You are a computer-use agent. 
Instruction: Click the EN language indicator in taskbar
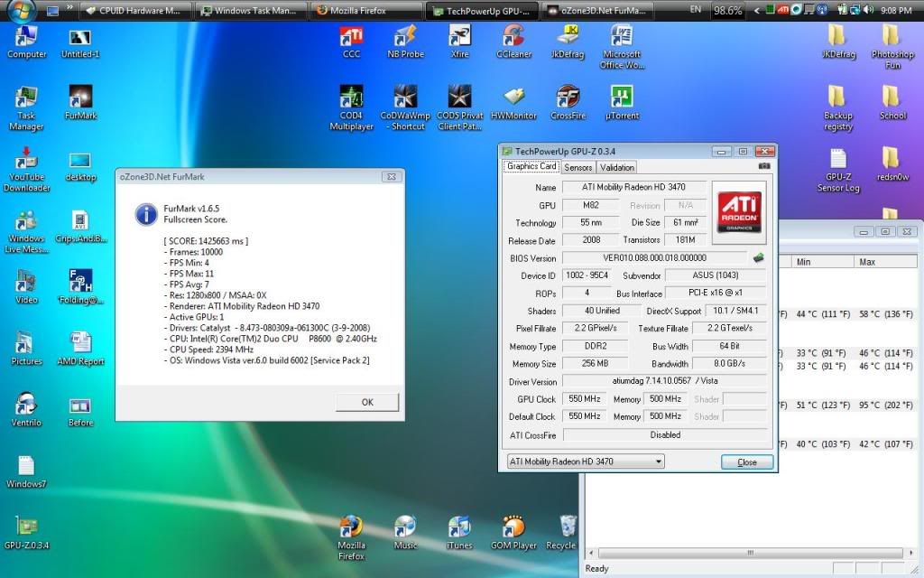tap(696, 10)
